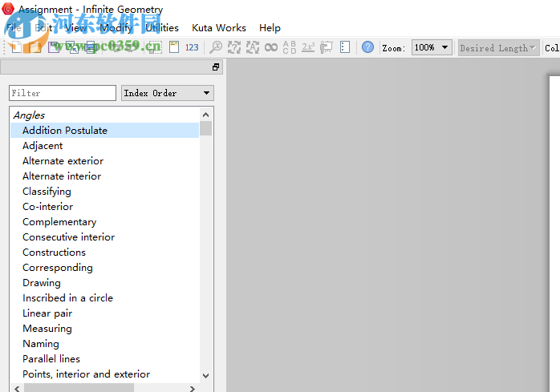The width and height of the screenshot is (560, 392).
Task: Open the Help menu
Action: (270, 28)
